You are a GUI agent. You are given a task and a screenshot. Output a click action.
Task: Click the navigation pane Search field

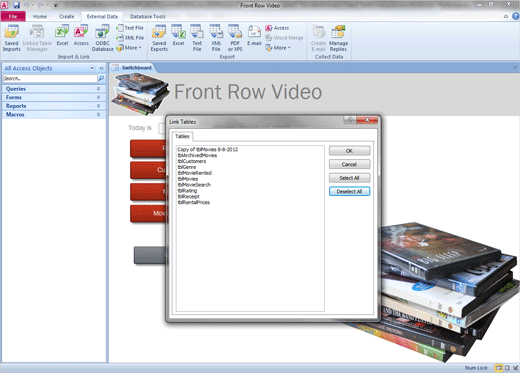pyautogui.click(x=50, y=78)
